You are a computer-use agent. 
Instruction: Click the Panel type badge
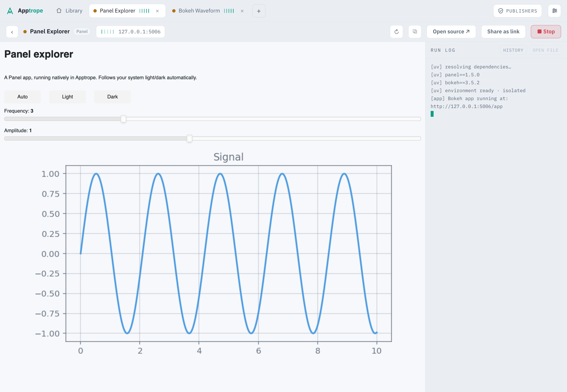[82, 31]
